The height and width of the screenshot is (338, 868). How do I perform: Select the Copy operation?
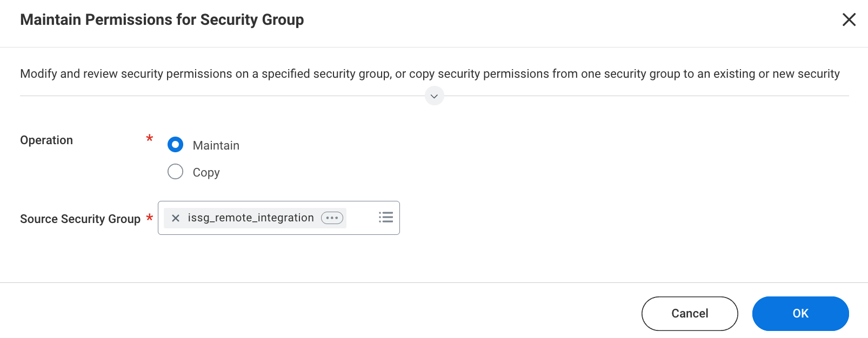click(175, 172)
